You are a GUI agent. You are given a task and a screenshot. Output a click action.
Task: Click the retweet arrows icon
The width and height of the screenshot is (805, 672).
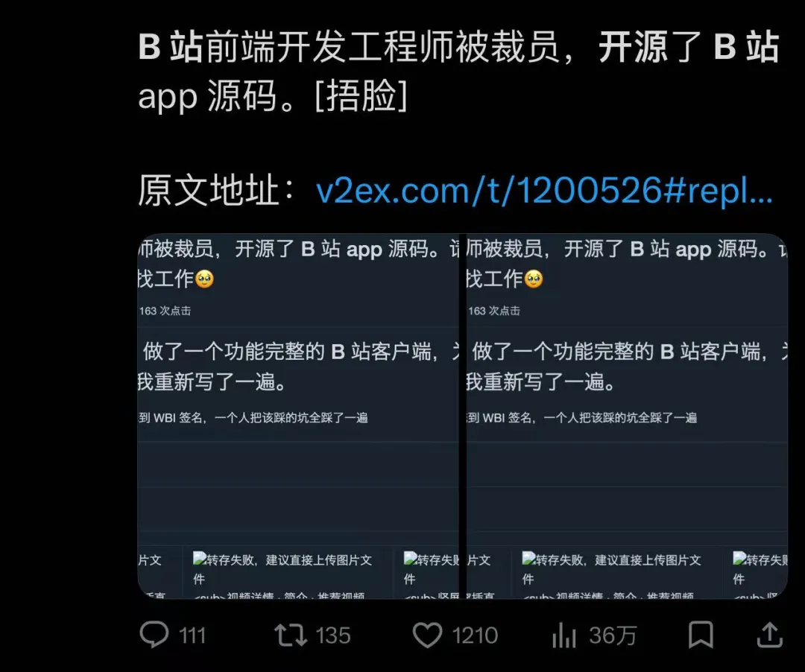(x=291, y=635)
